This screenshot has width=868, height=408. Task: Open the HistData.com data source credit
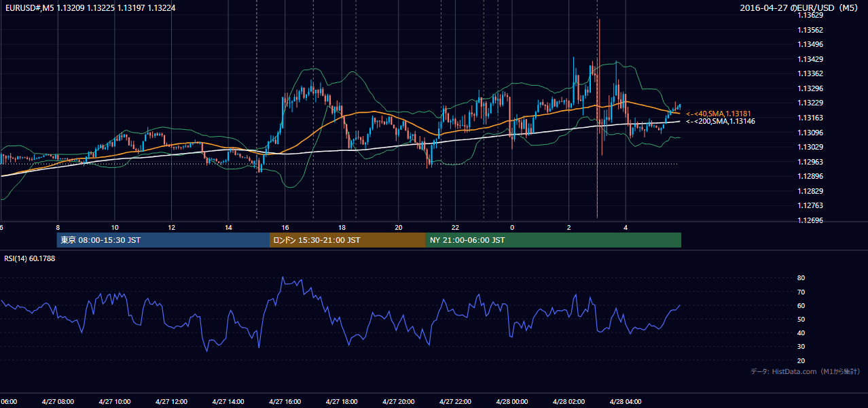click(x=806, y=372)
